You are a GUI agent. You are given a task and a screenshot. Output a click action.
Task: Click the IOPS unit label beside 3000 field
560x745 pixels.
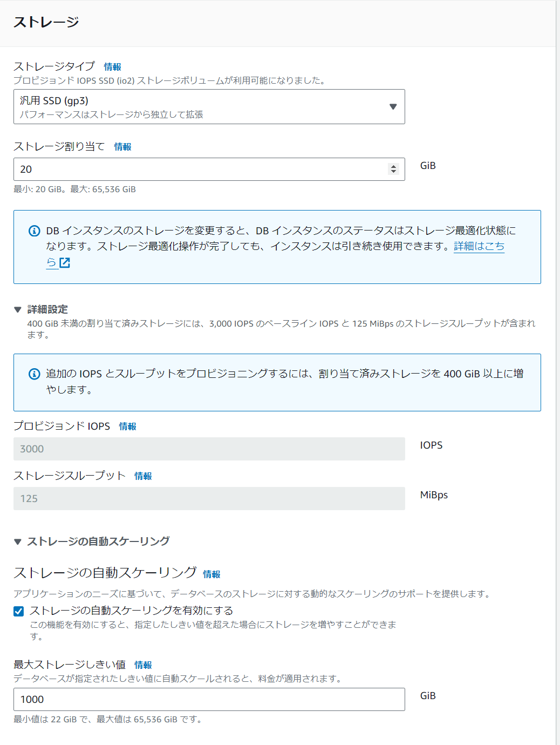431,445
